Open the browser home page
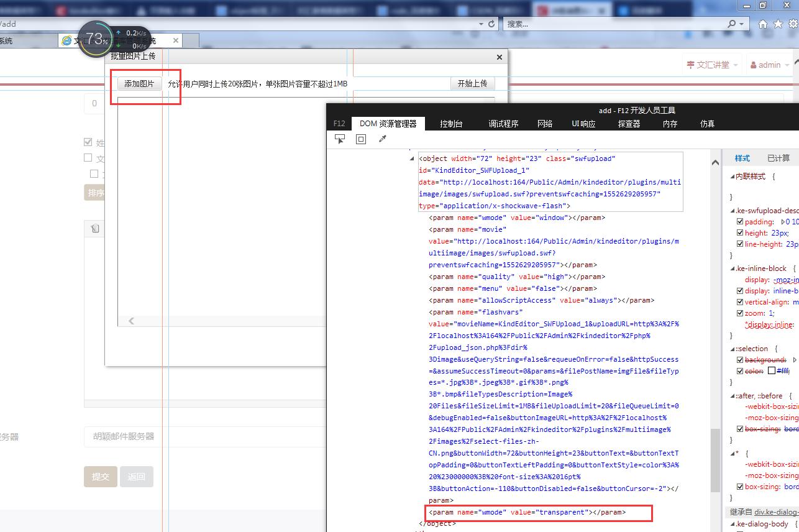Viewport: 799px width, 532px height. [x=763, y=24]
